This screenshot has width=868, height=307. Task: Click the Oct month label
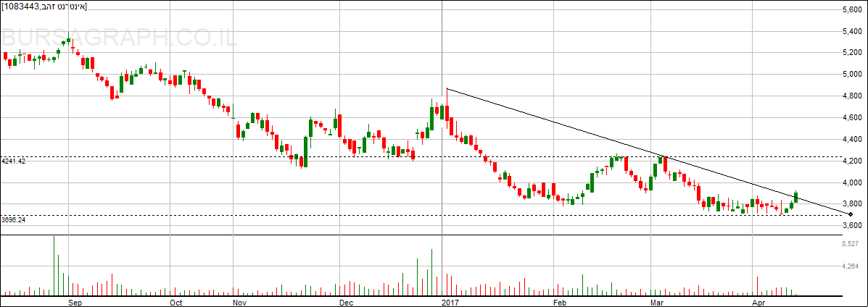(x=176, y=302)
